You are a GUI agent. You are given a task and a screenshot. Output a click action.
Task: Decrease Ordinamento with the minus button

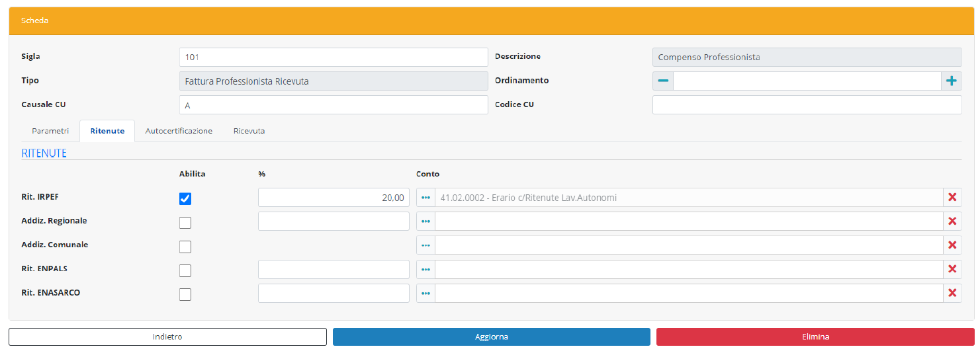tap(662, 81)
